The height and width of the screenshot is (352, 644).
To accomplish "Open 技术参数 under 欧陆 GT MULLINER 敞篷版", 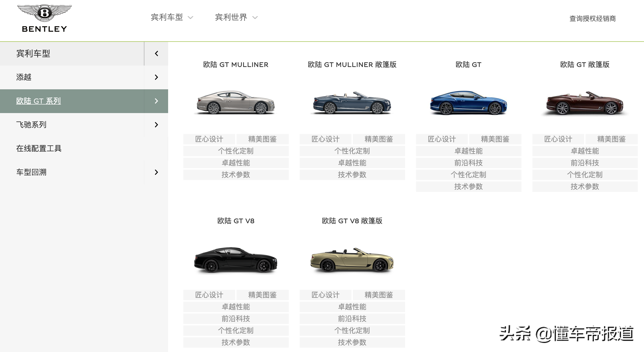I will (x=352, y=175).
